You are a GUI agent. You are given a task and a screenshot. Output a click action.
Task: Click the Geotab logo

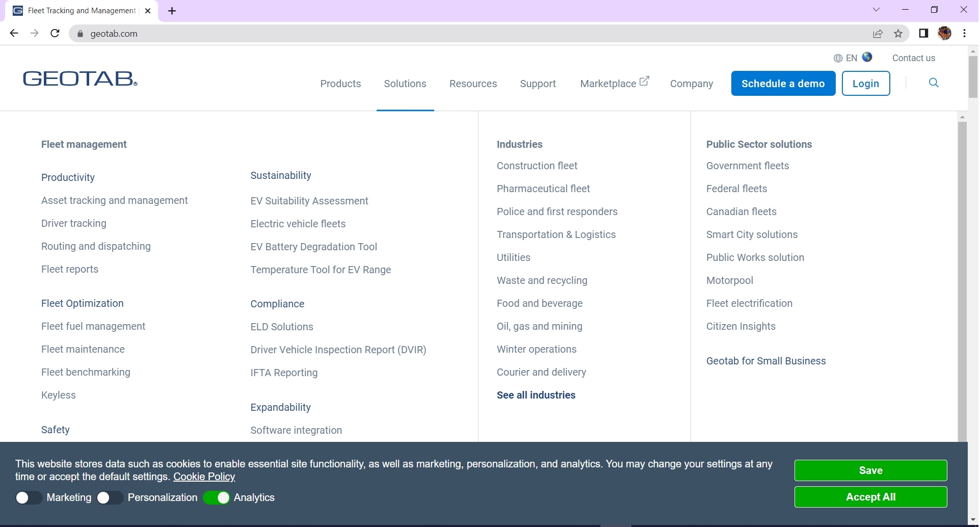pyautogui.click(x=80, y=78)
